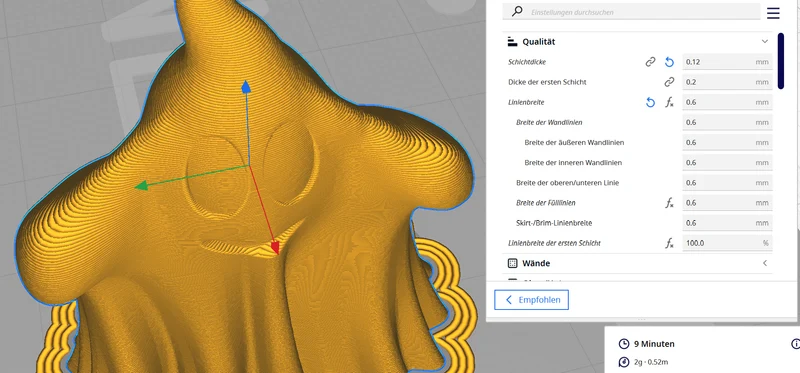Click the print time info icon
This screenshot has width=800, height=373.
click(795, 344)
